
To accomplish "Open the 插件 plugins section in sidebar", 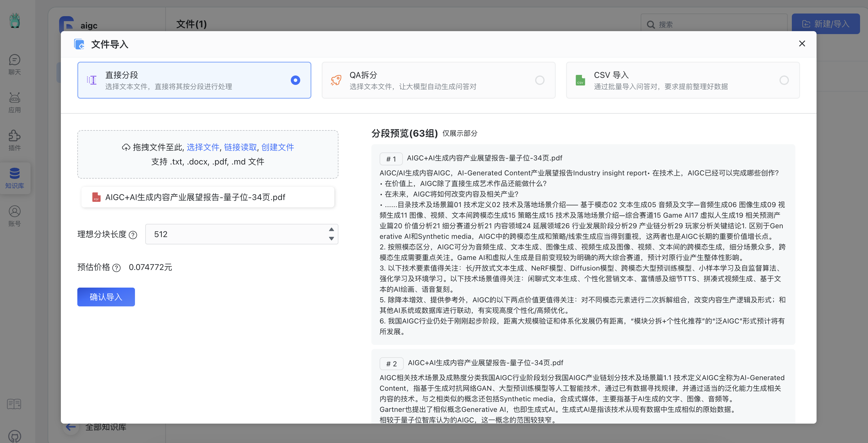I will coord(14,140).
